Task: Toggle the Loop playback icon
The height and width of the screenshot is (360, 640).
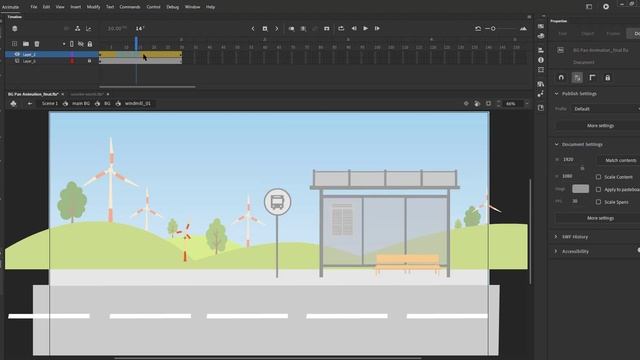Action: point(341,29)
